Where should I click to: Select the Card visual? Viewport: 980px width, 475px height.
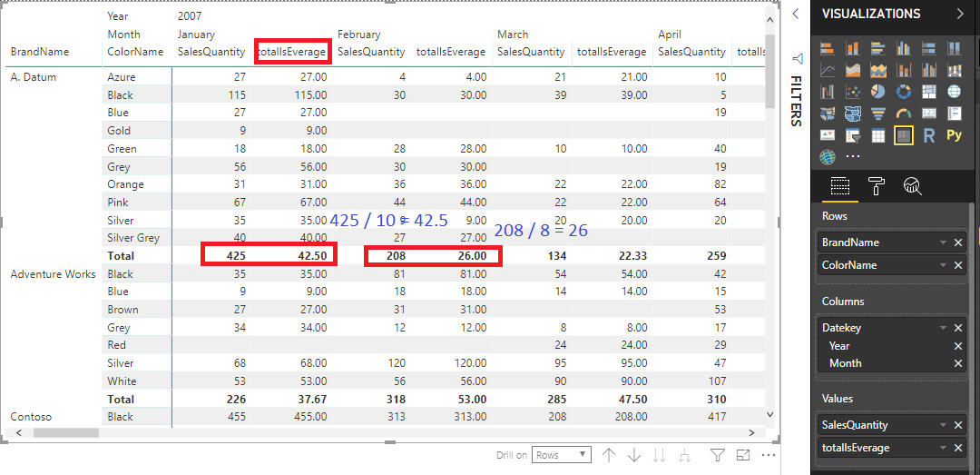pos(929,114)
